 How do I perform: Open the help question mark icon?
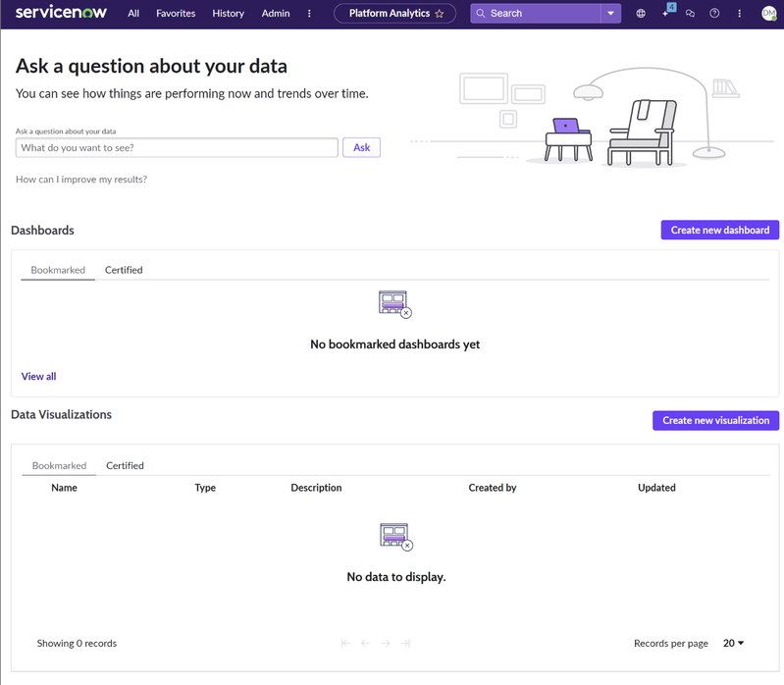(x=714, y=14)
